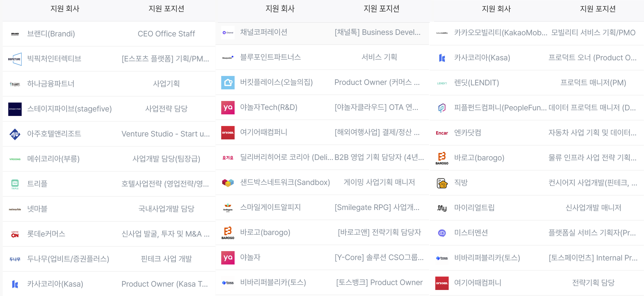The image size is (644, 296).
Task: Click the 버킷플레이스 house logo icon
Action: (x=228, y=83)
